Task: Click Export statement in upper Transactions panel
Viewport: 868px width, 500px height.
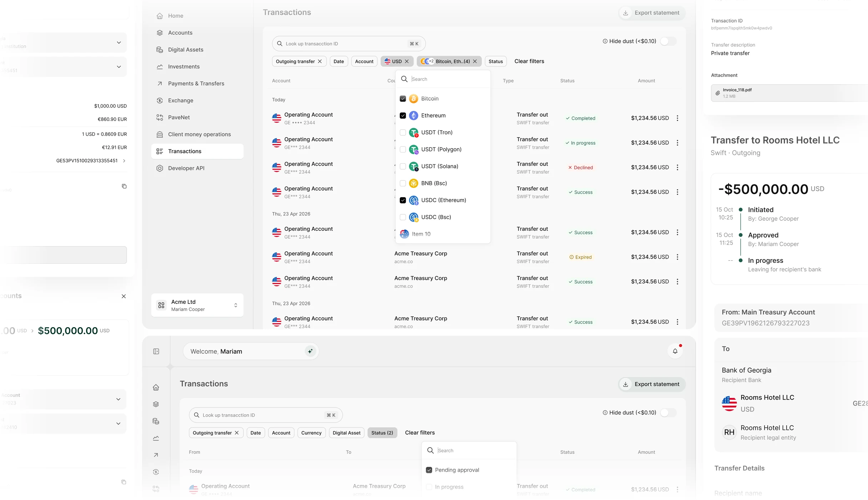Action: (x=652, y=13)
